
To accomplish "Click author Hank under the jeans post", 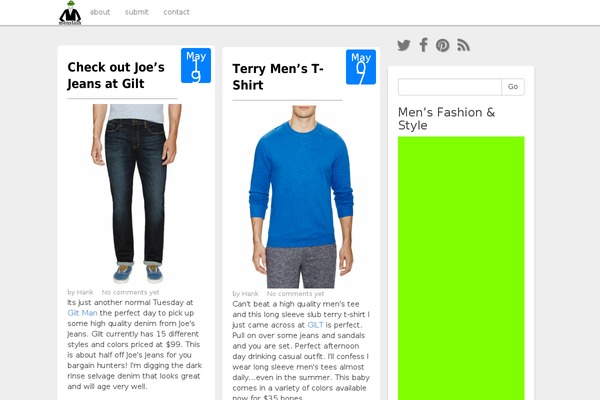I will pyautogui.click(x=85, y=292).
